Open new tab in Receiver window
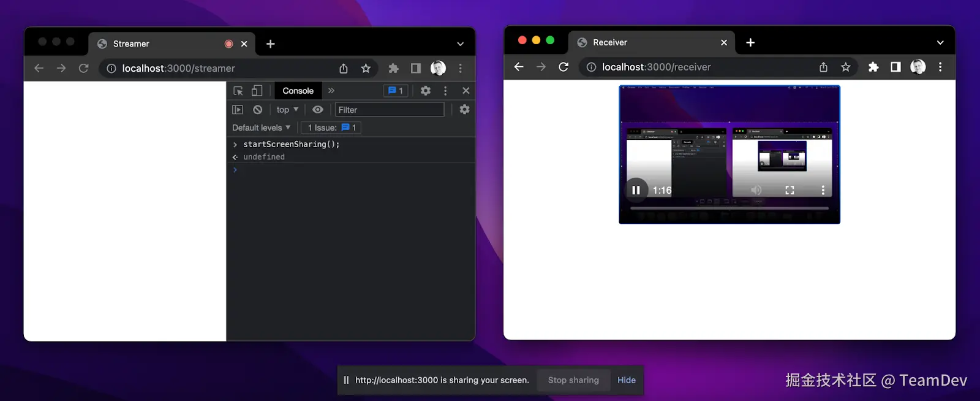Image resolution: width=980 pixels, height=401 pixels. [750, 42]
